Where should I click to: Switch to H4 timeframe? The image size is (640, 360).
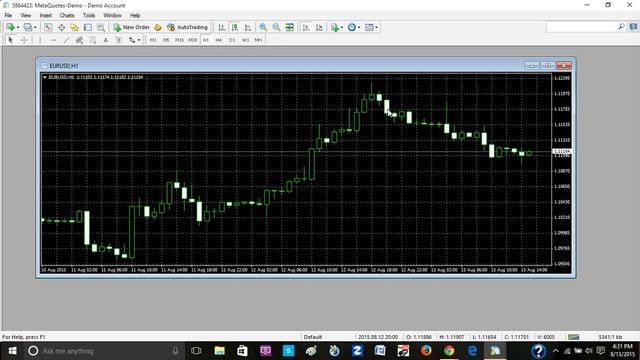pos(219,40)
